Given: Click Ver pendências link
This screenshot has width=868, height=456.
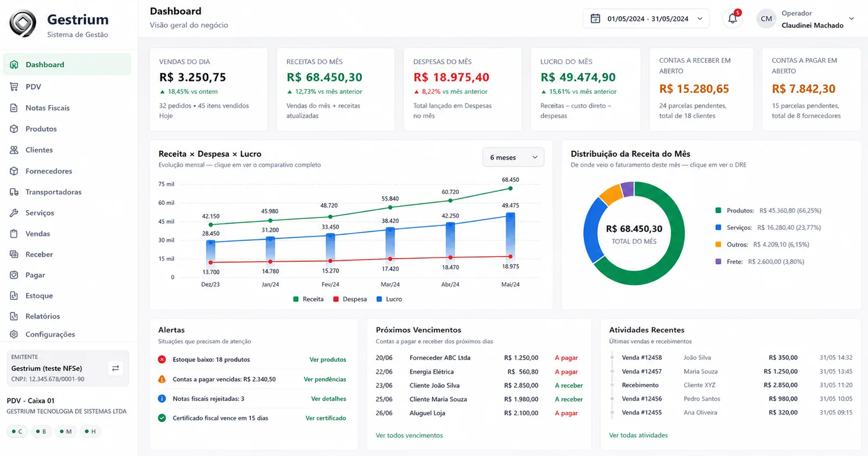Looking at the screenshot, I should [x=325, y=379].
